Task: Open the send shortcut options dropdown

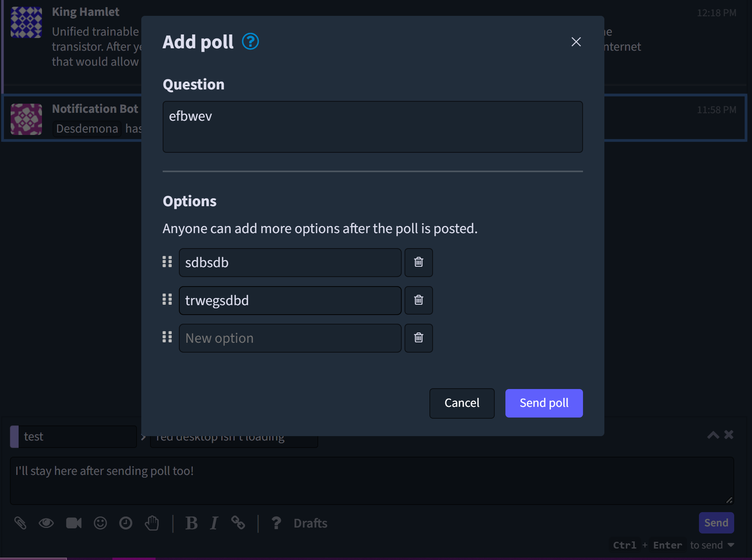Action: [x=731, y=545]
